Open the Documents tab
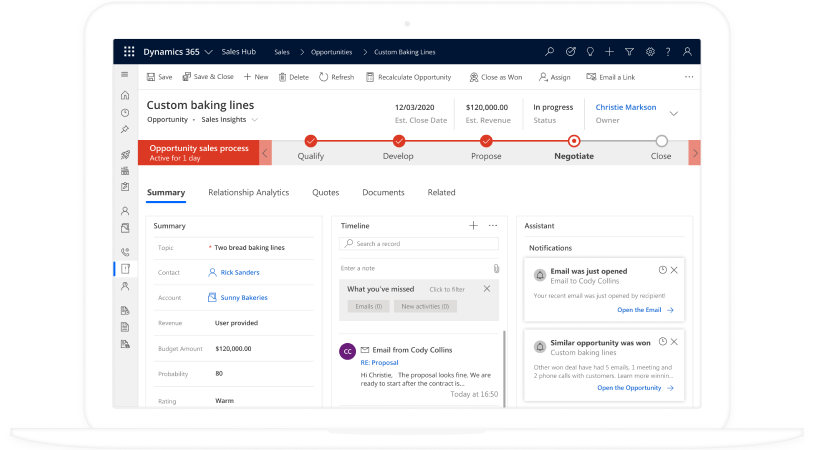The image size is (814, 450). pos(383,193)
